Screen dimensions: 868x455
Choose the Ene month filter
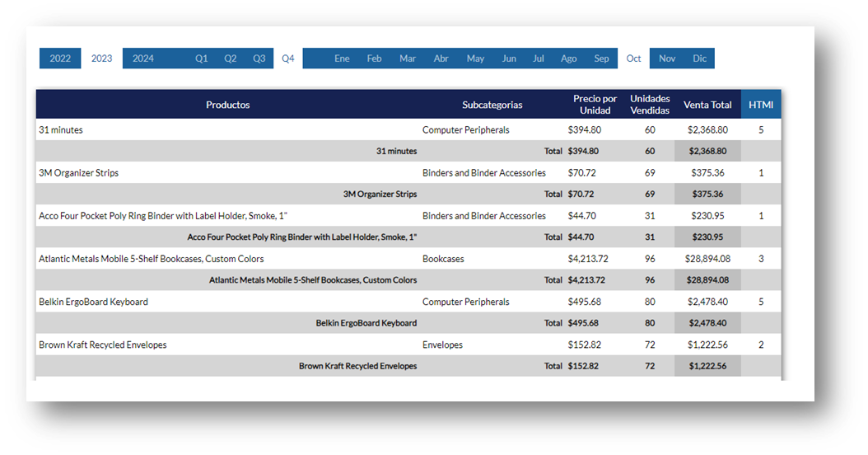point(342,59)
